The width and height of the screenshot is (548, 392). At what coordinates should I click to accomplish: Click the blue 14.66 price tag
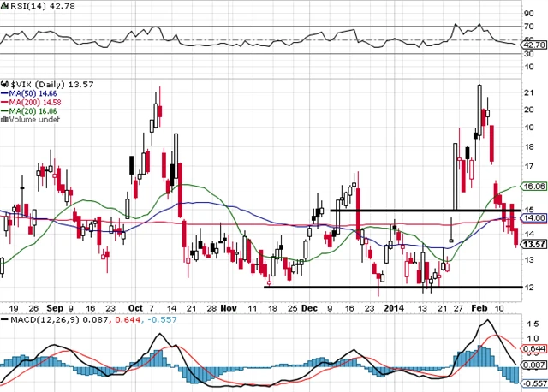[x=533, y=218]
